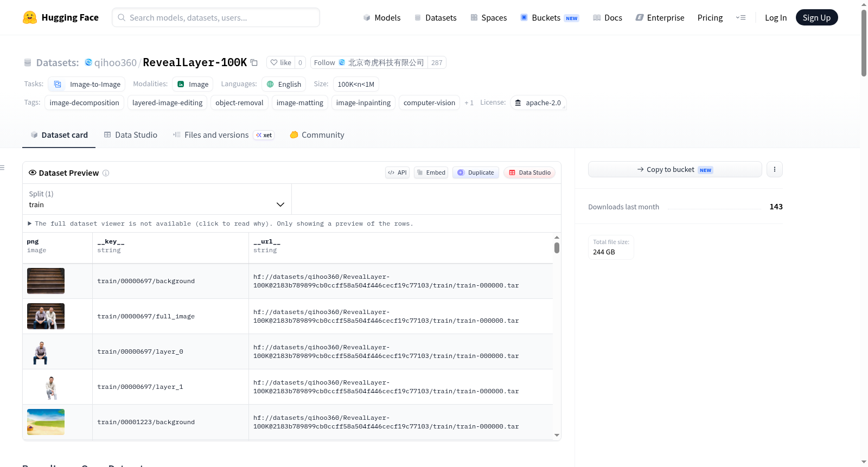Screen dimensions: 868x467
Task: Open Spaces in the top navigation
Action: (x=488, y=17)
